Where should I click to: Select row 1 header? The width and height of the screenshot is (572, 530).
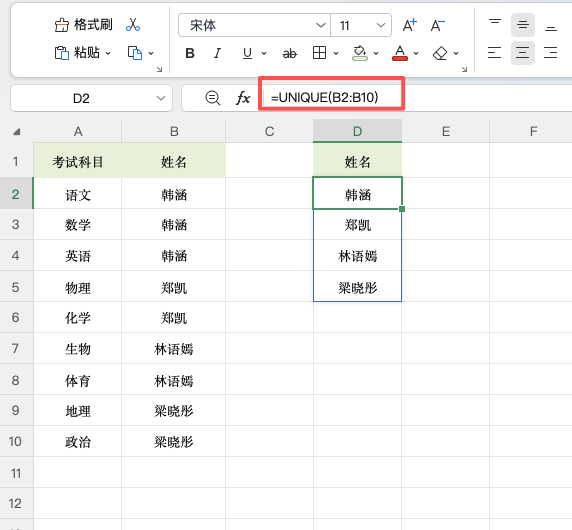[x=15, y=161]
